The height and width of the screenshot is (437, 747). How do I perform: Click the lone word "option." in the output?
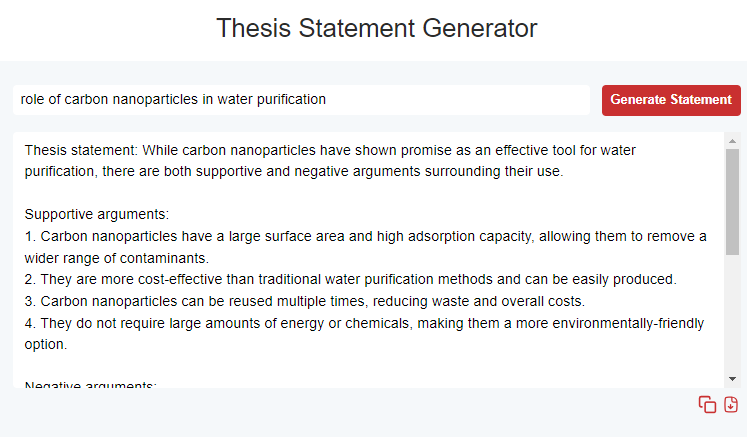pyautogui.click(x=46, y=344)
